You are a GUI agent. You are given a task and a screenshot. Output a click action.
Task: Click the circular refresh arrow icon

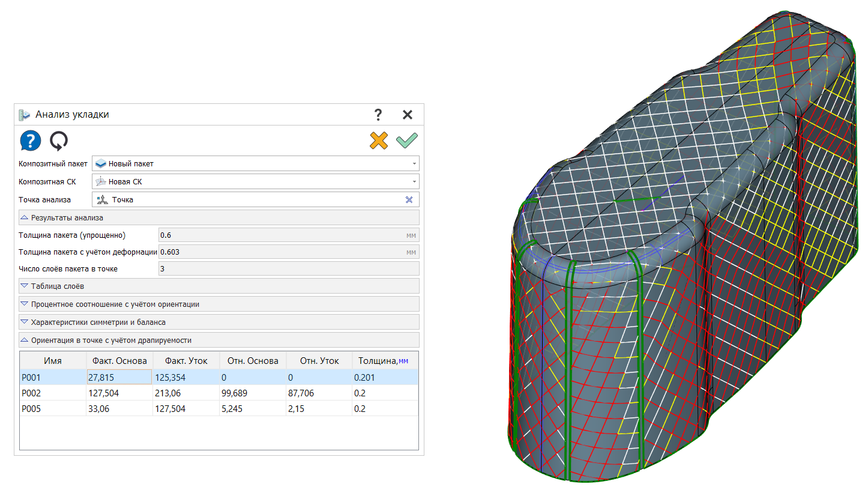pos(59,141)
